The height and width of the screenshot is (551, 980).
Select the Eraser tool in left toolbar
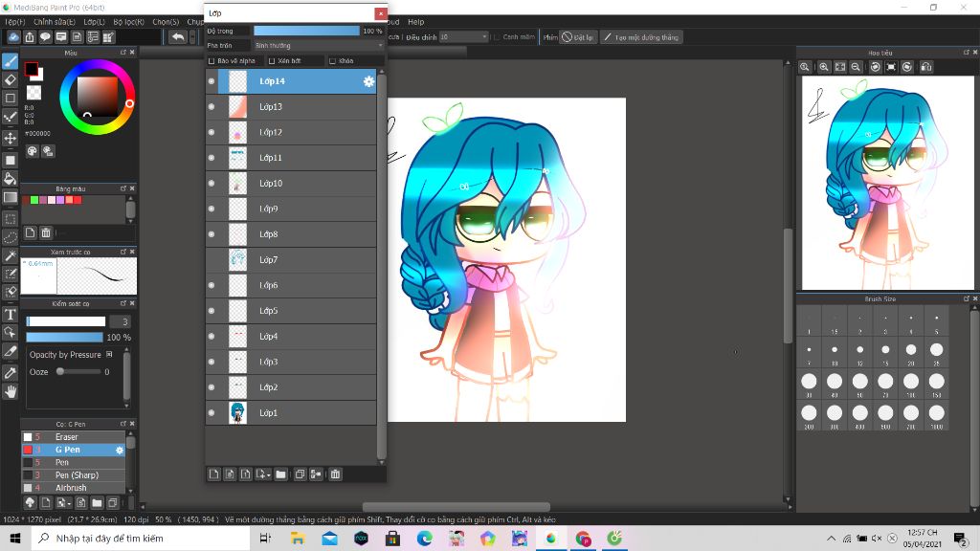10,80
